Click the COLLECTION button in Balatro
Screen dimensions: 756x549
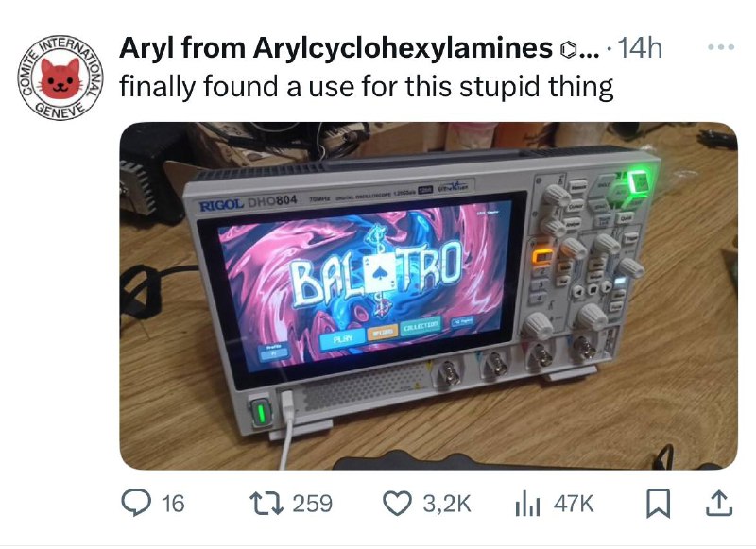pos(421,327)
